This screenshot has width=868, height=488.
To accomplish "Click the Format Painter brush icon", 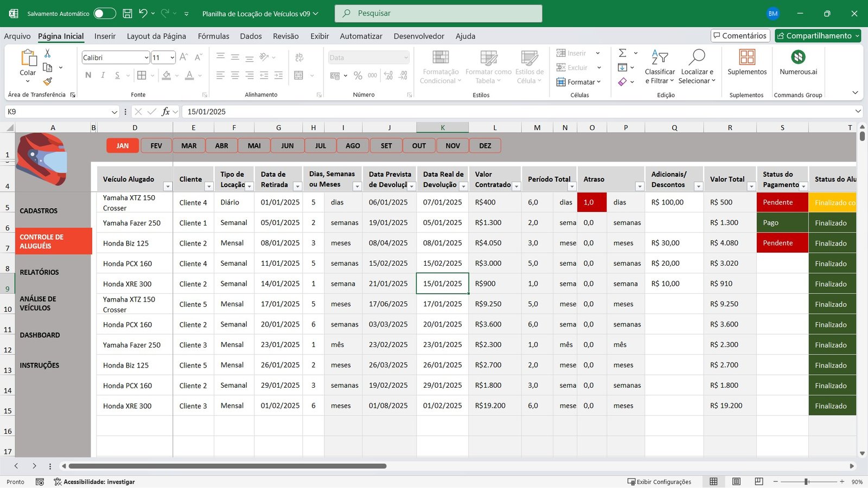I will point(48,81).
